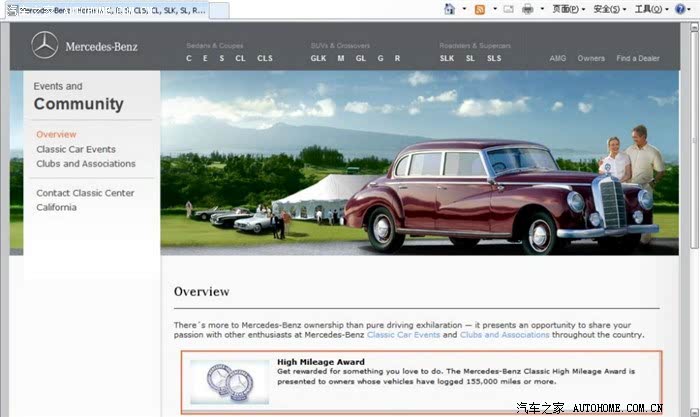Select the CL class model
The height and width of the screenshot is (417, 700).
(240, 58)
